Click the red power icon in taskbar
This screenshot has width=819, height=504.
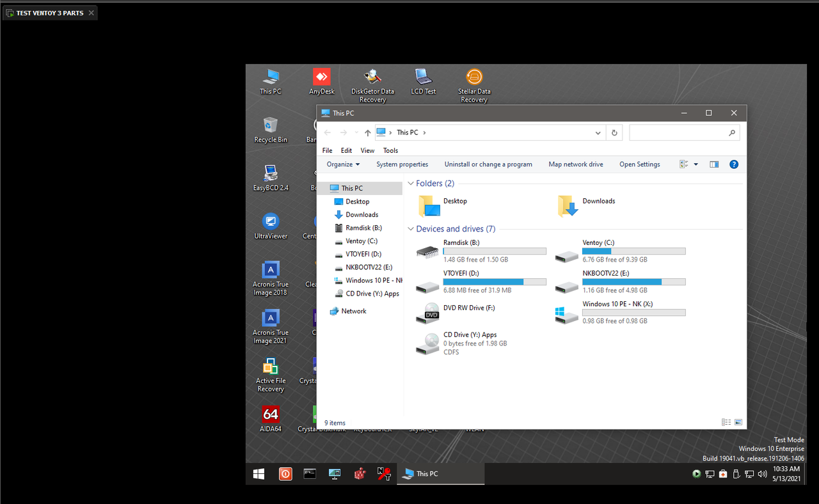285,474
